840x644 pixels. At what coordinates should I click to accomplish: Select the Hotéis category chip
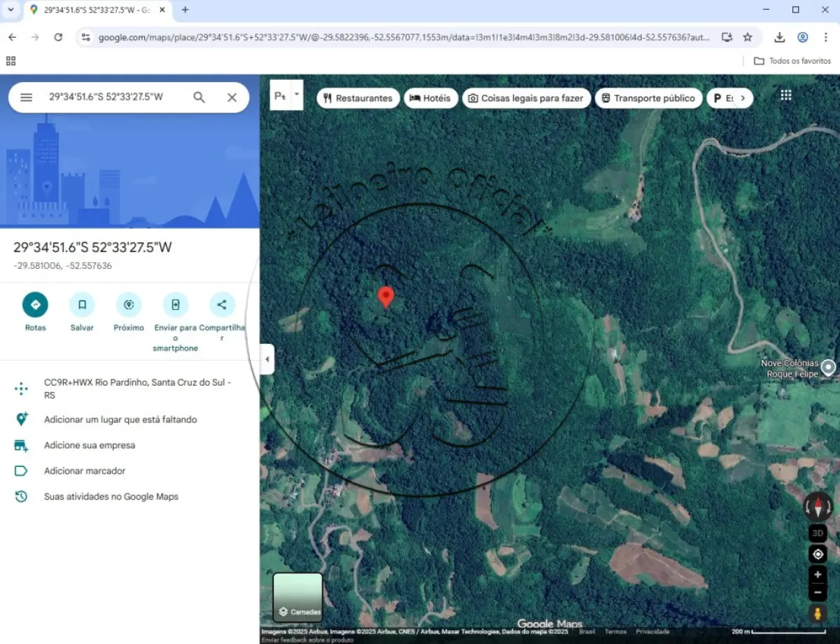click(431, 98)
